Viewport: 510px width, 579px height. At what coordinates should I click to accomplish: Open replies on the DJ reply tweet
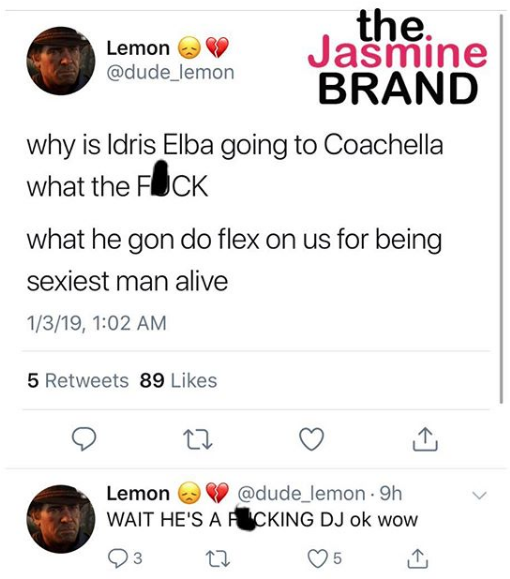tap(125, 558)
